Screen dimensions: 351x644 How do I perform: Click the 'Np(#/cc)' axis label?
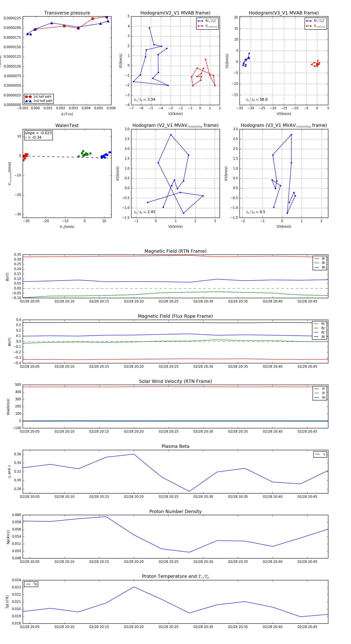8,537
